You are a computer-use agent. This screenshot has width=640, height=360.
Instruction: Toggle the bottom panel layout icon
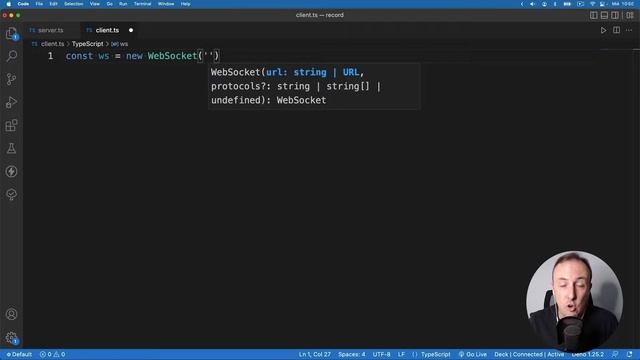[604, 15]
